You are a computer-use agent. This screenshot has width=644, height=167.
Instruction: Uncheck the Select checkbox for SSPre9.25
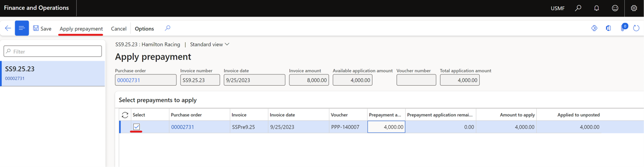point(137,127)
